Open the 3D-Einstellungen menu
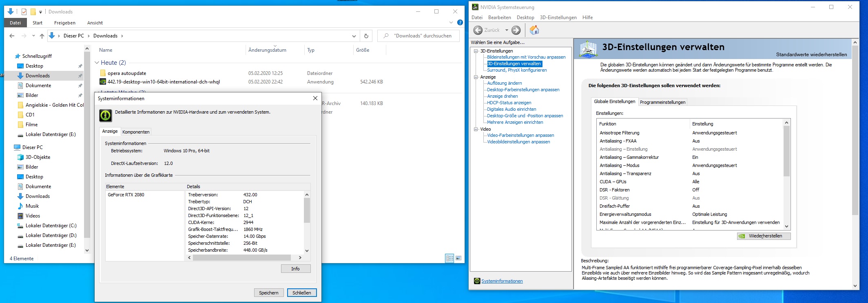The height and width of the screenshot is (303, 868). pos(558,18)
